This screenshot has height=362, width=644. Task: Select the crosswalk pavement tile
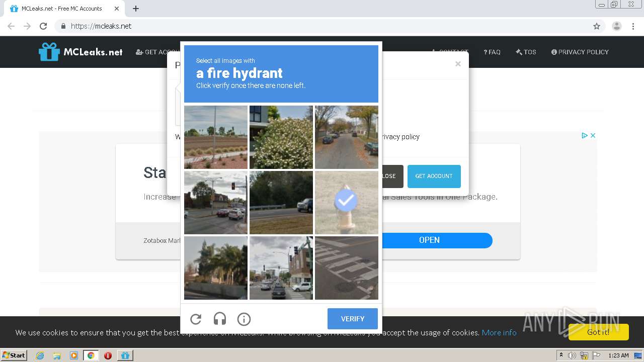tap(347, 268)
